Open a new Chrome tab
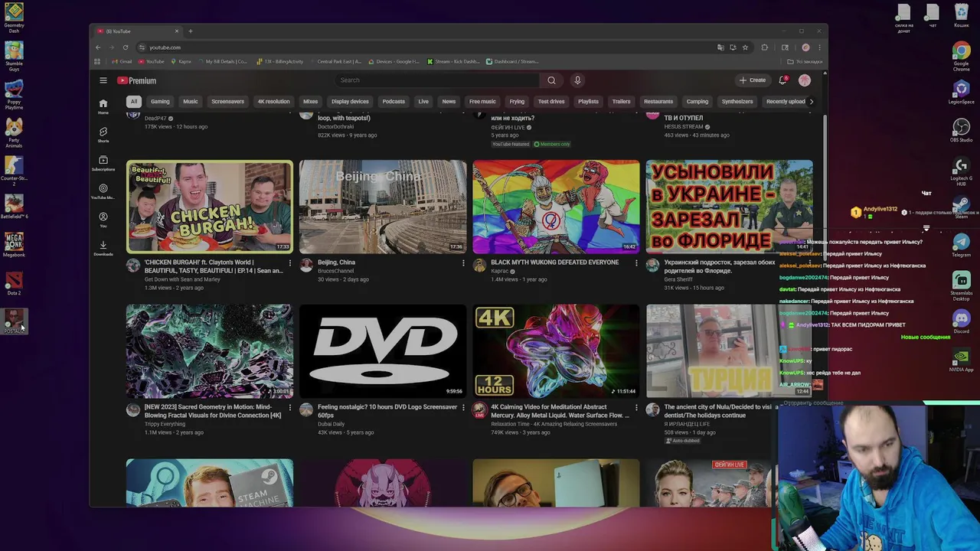980x551 pixels. point(191,31)
